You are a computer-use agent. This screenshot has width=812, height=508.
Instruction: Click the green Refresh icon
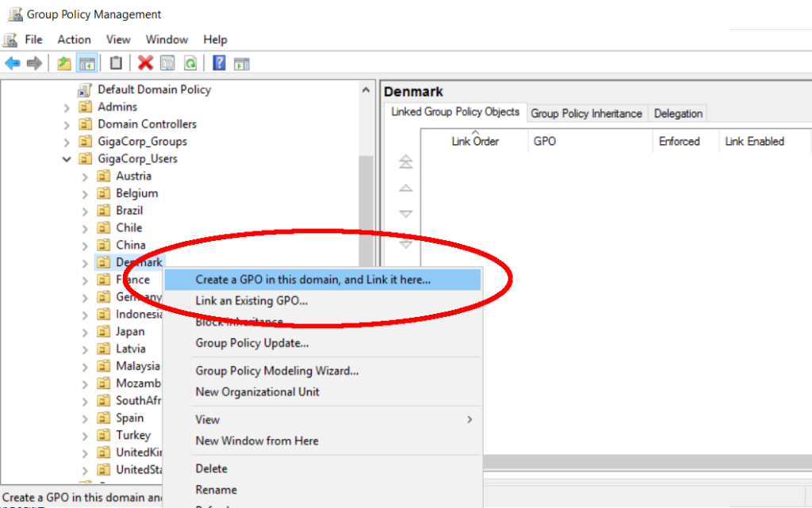(x=190, y=63)
